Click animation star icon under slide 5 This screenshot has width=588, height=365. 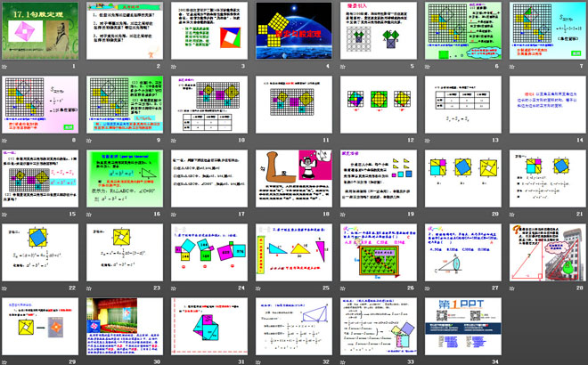coord(343,67)
